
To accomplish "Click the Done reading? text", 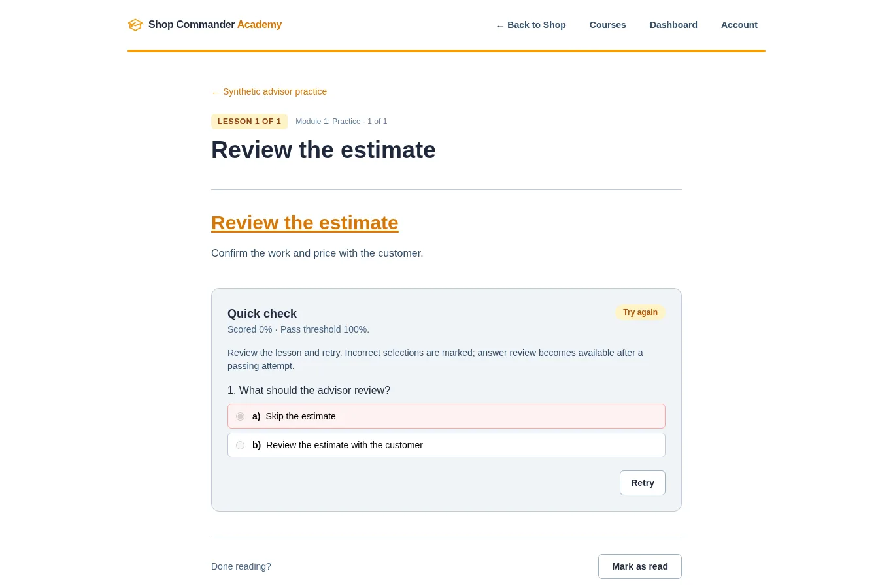I will click(x=241, y=566).
